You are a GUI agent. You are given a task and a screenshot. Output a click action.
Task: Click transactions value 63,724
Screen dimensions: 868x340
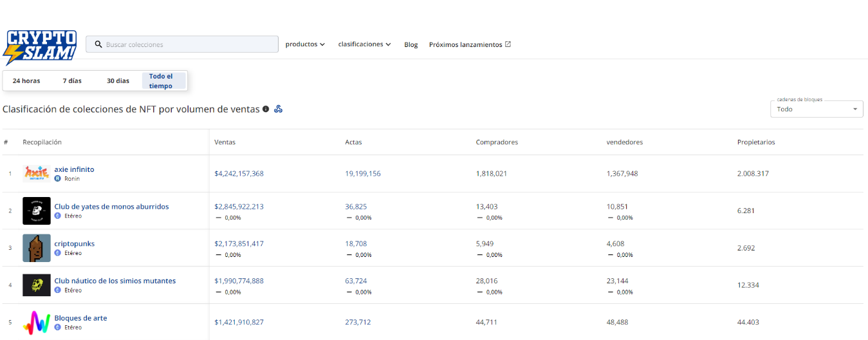356,281
